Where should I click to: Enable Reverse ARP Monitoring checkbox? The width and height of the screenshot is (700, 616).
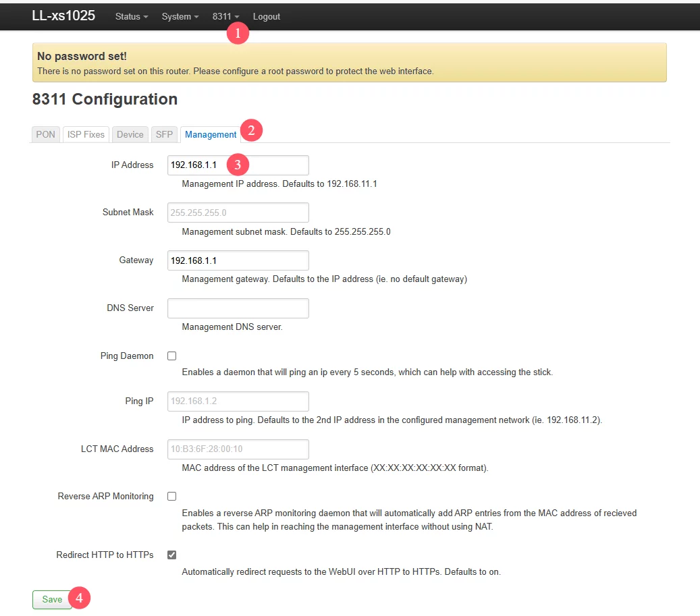pyautogui.click(x=172, y=497)
